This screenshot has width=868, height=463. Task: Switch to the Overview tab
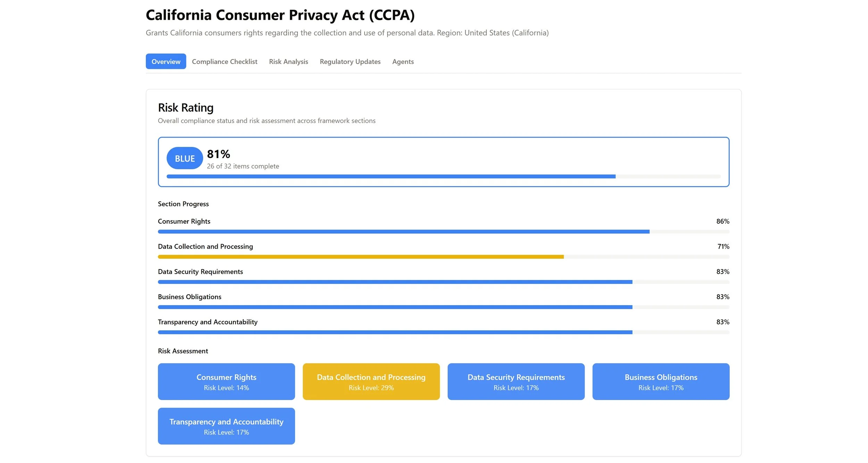pyautogui.click(x=166, y=61)
